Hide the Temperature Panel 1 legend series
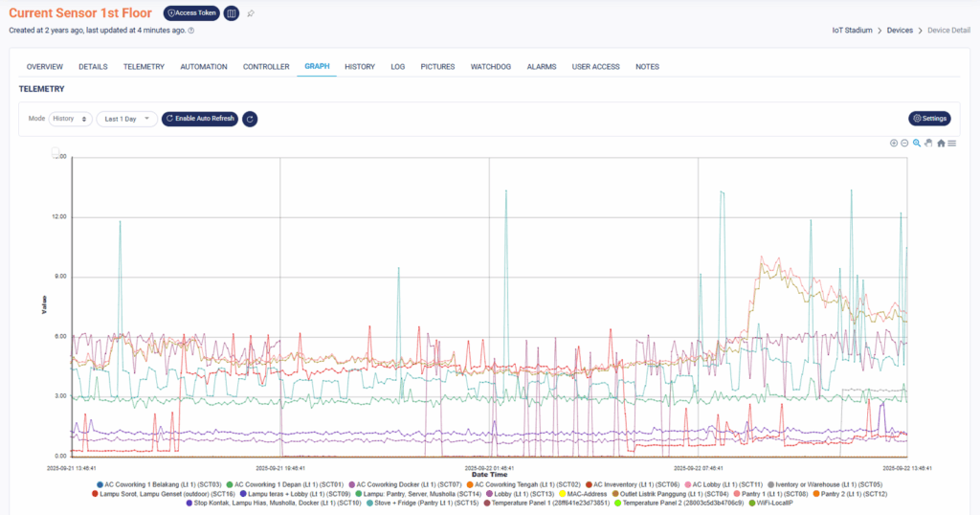Screen dimensions: 980x515 550,503
